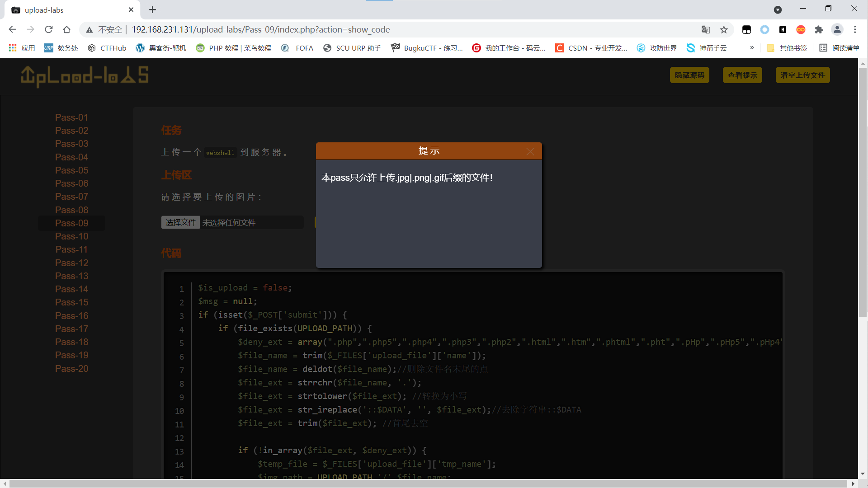Go to Pass-03 in sidebar

pos(71,144)
